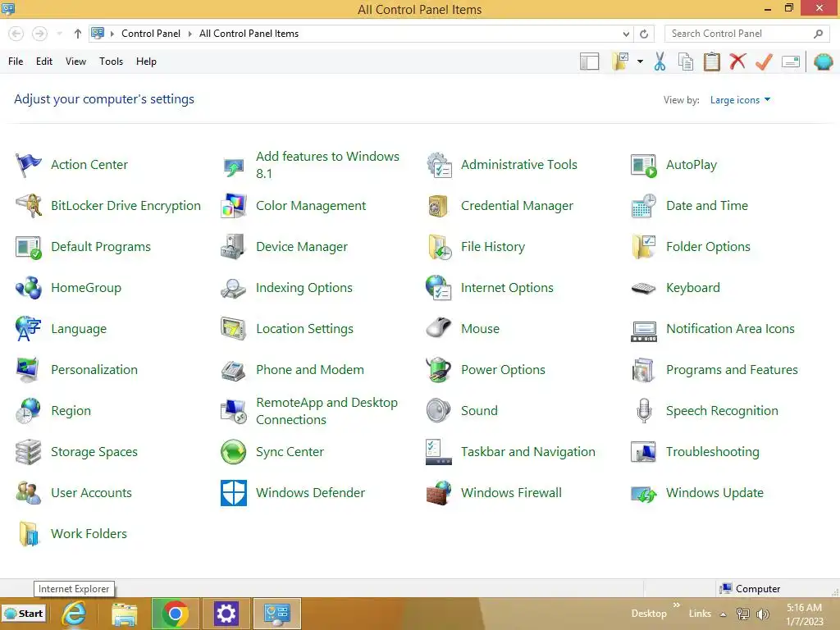Open the Power Options battery icon
840x630 pixels.
[x=439, y=370]
